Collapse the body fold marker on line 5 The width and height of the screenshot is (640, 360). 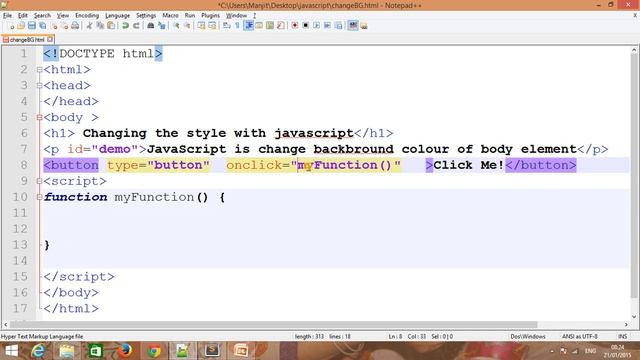pos(40,118)
